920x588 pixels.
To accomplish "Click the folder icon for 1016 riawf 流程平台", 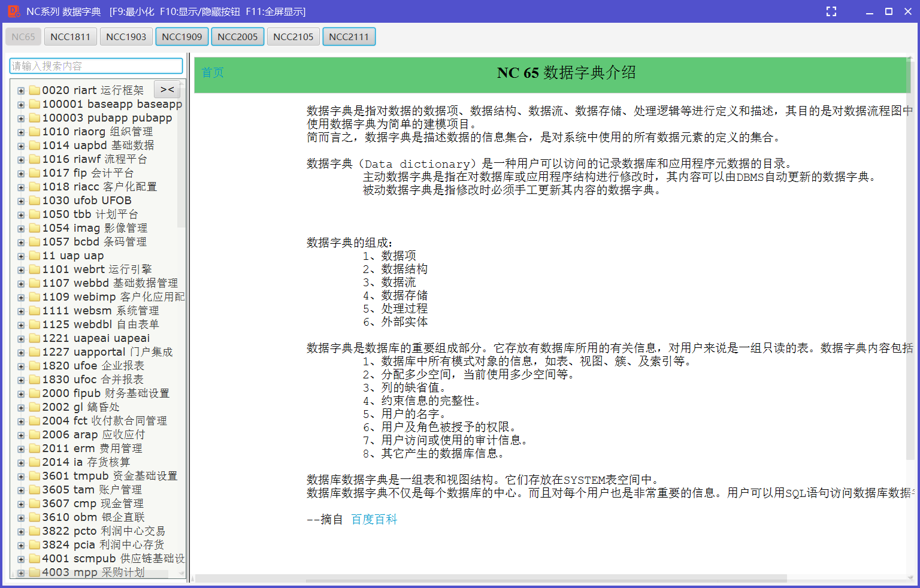I will (x=34, y=159).
